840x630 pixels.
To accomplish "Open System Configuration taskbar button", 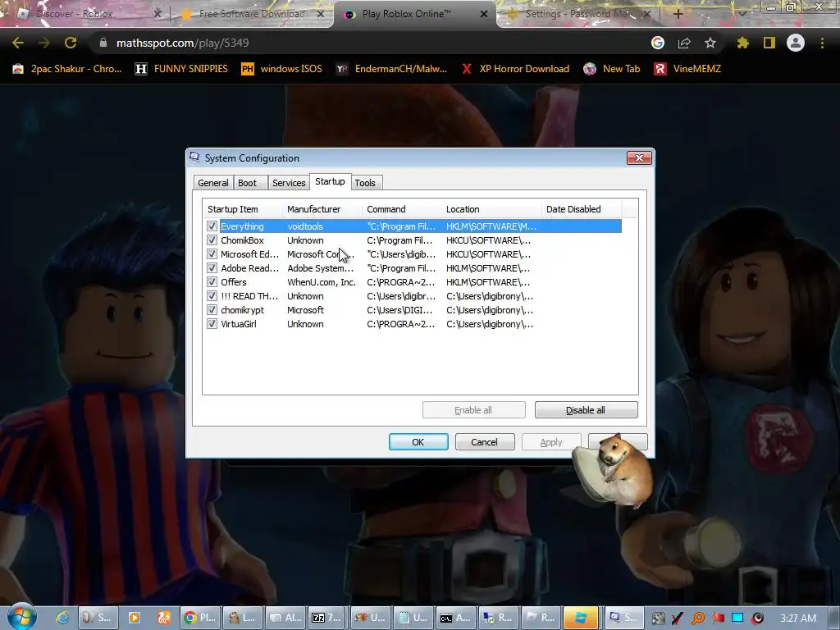I will tap(623, 618).
